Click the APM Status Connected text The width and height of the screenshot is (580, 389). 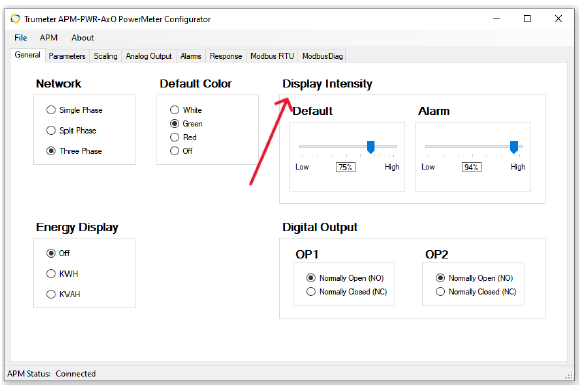51,374
